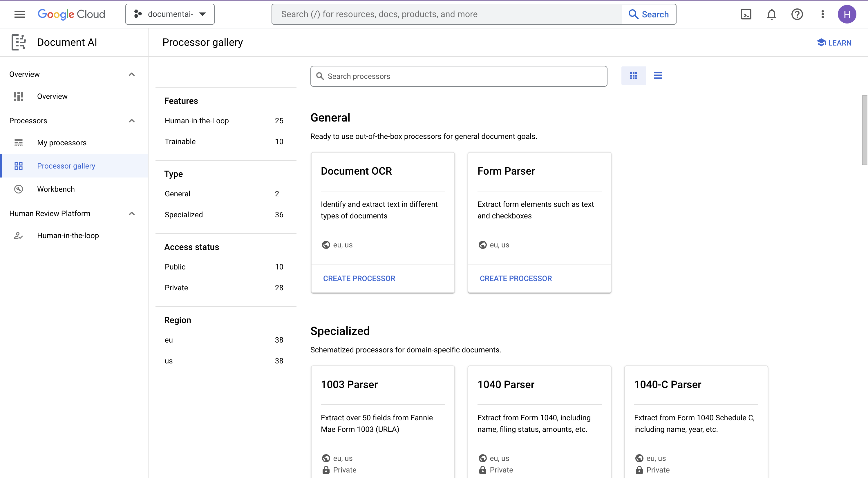
Task: Click the Document AI sidebar icon
Action: pos(18,42)
